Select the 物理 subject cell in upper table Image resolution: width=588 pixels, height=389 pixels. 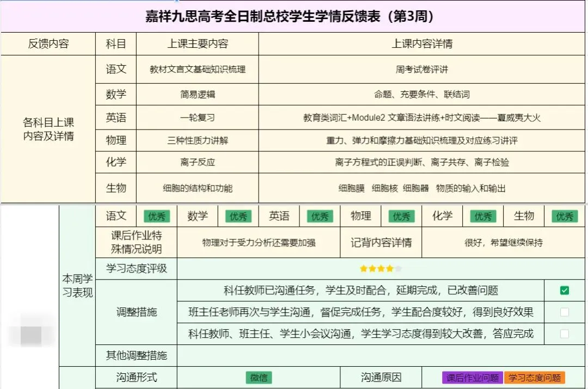(116, 140)
